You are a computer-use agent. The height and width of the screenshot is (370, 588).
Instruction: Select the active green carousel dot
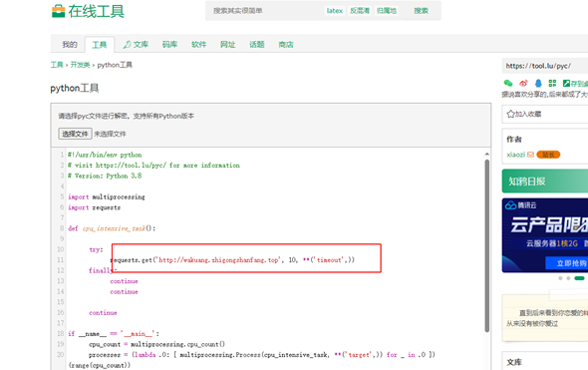point(579,278)
